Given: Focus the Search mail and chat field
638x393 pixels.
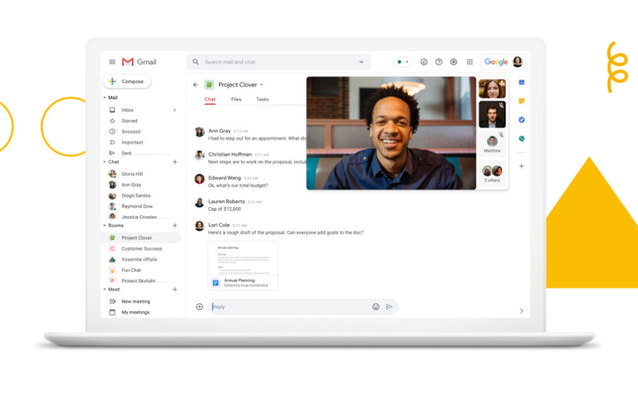Looking at the screenshot, I should tap(278, 62).
